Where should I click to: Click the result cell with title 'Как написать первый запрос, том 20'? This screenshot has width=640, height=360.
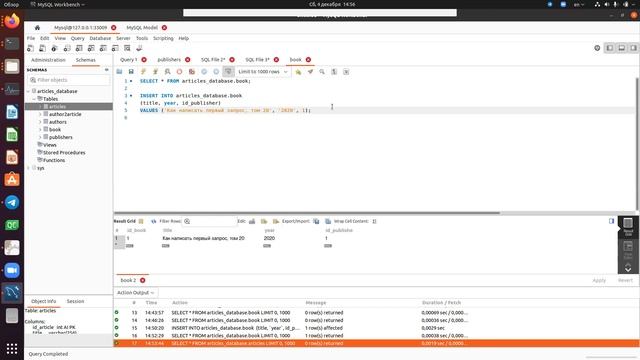203,238
